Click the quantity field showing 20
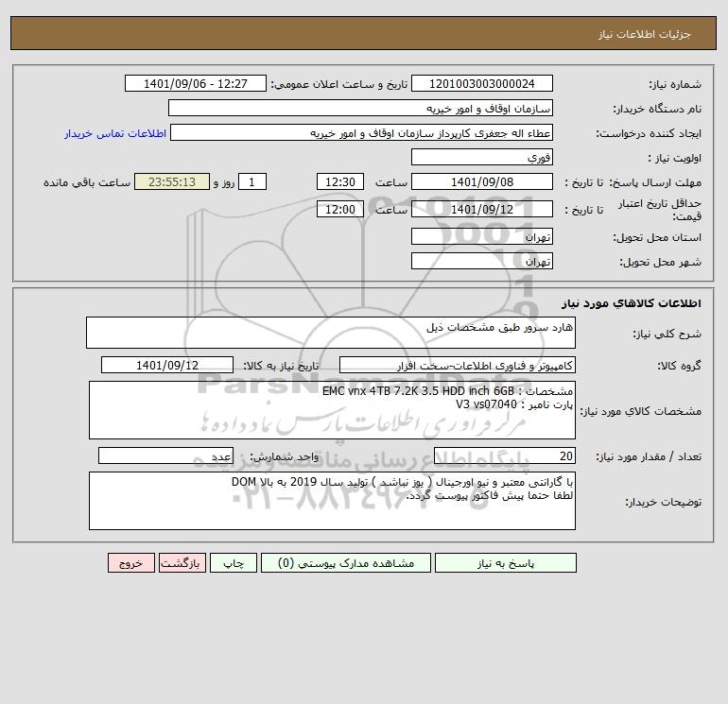The width and height of the screenshot is (728, 704). pyautogui.click(x=505, y=455)
